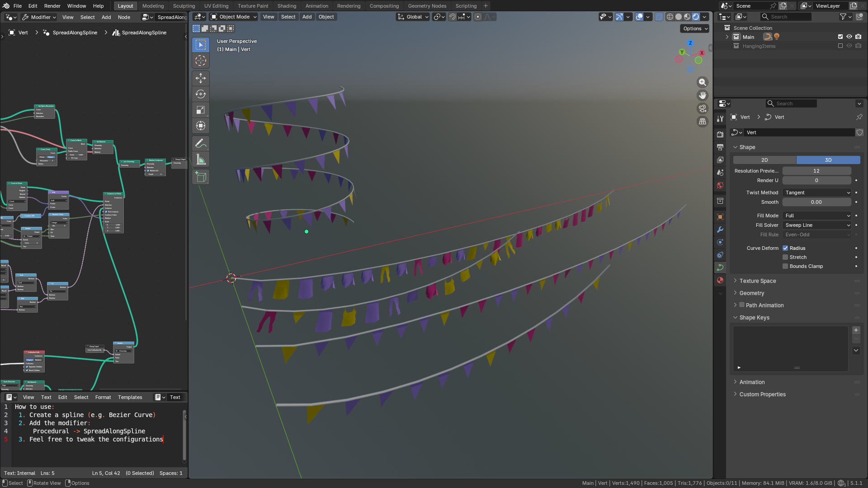Image resolution: width=868 pixels, height=488 pixels.
Task: Open Templates menu in text editor
Action: click(130, 397)
